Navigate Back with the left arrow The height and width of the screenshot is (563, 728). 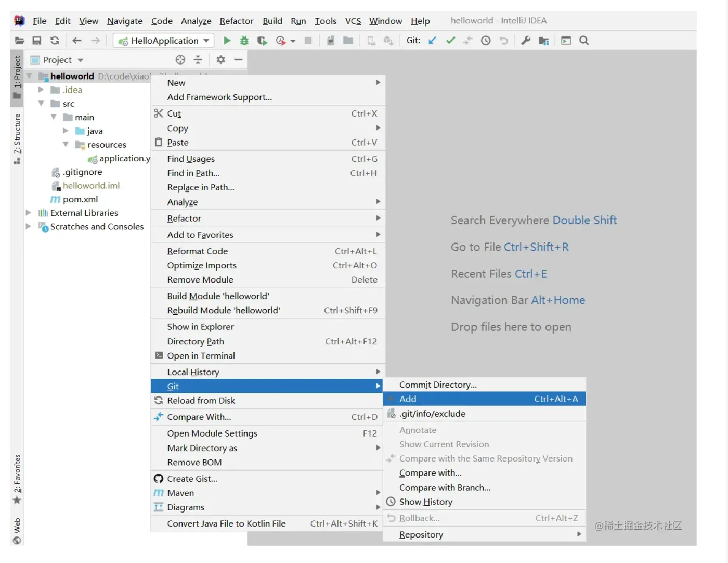click(77, 41)
